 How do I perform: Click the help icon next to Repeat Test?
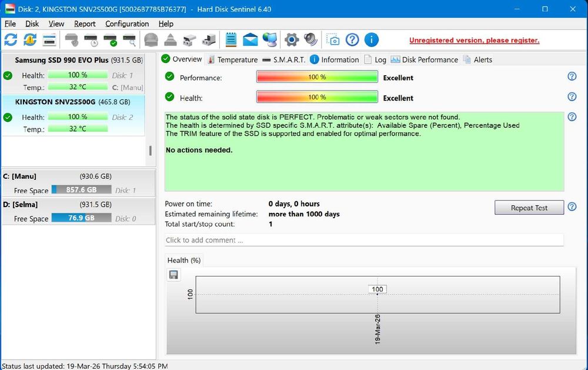[572, 207]
